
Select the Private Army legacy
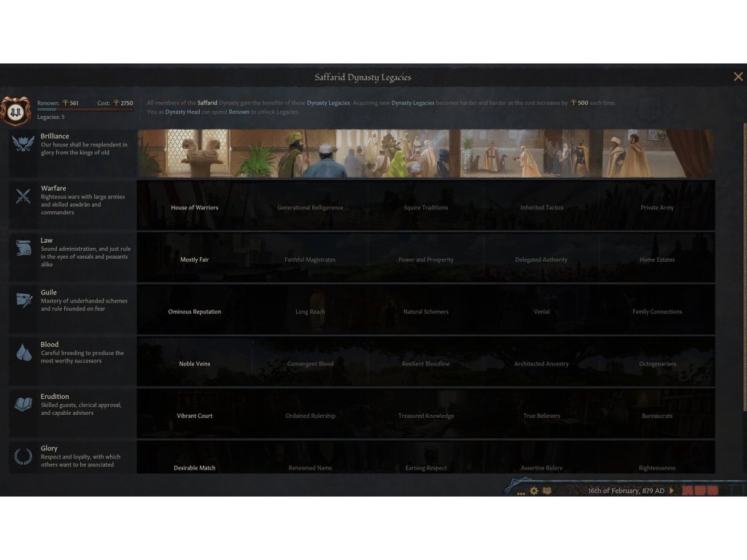[657, 208]
